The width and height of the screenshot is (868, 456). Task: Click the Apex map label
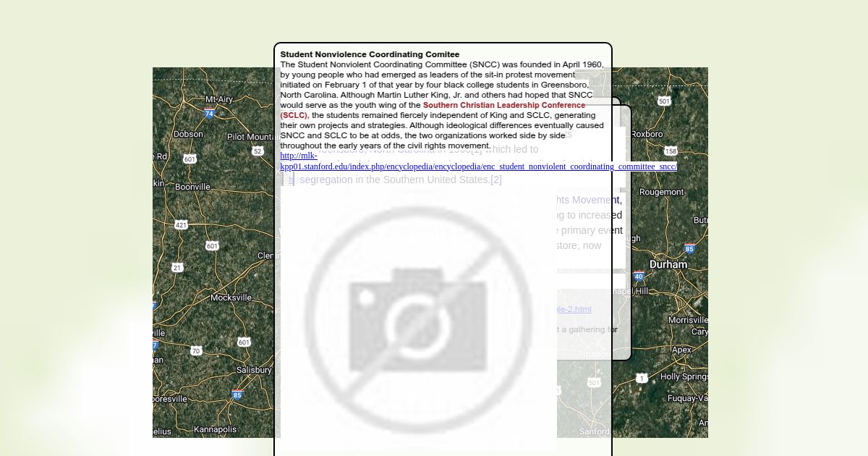682,350
